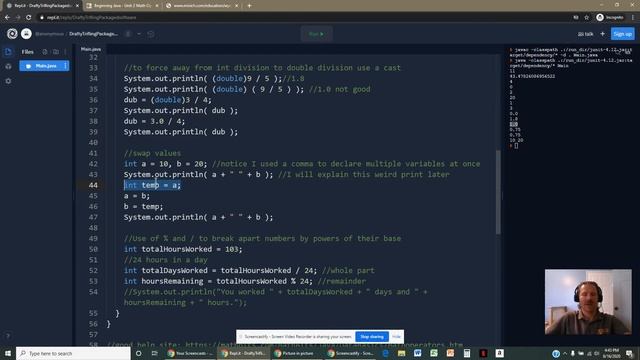The width and height of the screenshot is (640, 360).
Task: Click the plus icon beside talk
Action: coord(602,34)
